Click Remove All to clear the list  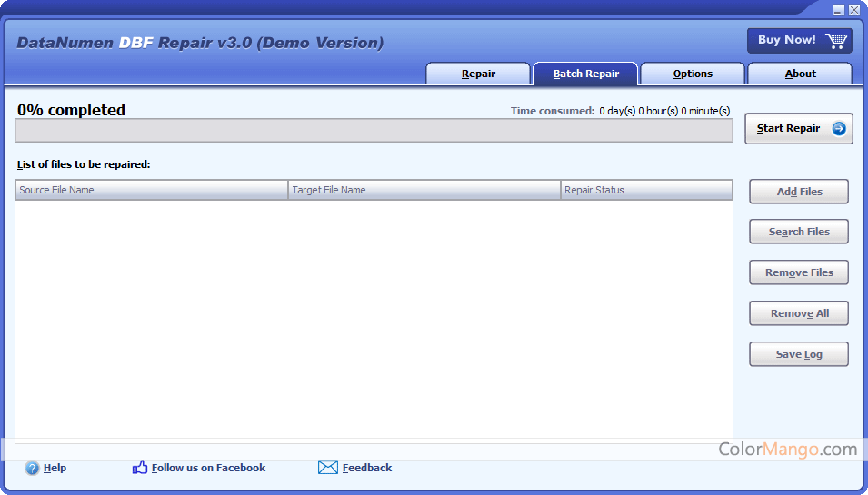pos(799,313)
